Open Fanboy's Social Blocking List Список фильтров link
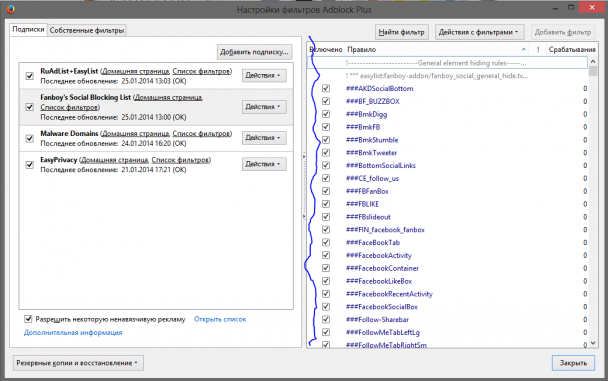This screenshot has width=608, height=381. pyautogui.click(x=69, y=107)
